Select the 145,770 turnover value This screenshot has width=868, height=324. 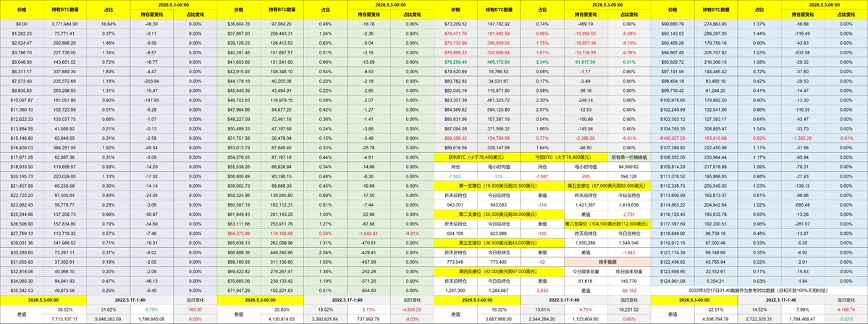(629, 280)
